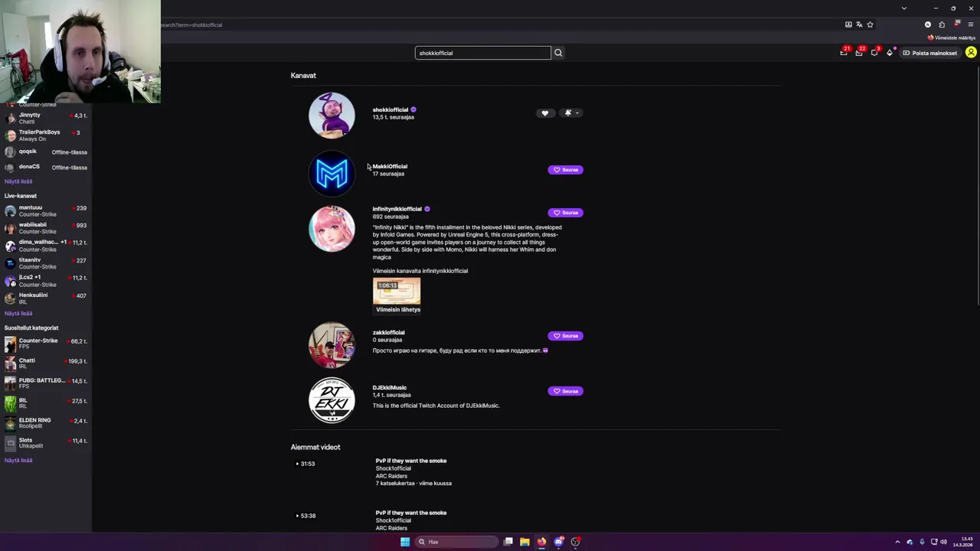Open Firefox extensions puzzle icon
Screen dimensions: 980x551
[x=942, y=24]
